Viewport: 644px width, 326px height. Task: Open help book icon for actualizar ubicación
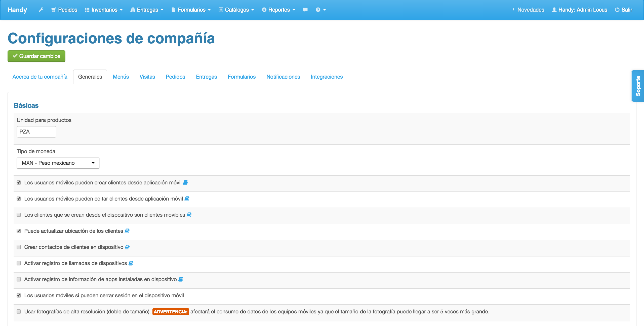pos(127,231)
